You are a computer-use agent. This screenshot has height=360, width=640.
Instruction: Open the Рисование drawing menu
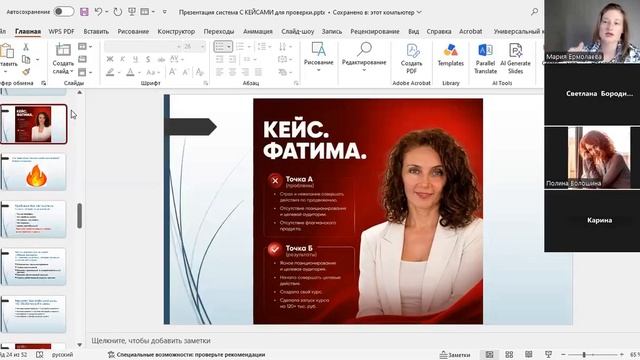point(318,56)
